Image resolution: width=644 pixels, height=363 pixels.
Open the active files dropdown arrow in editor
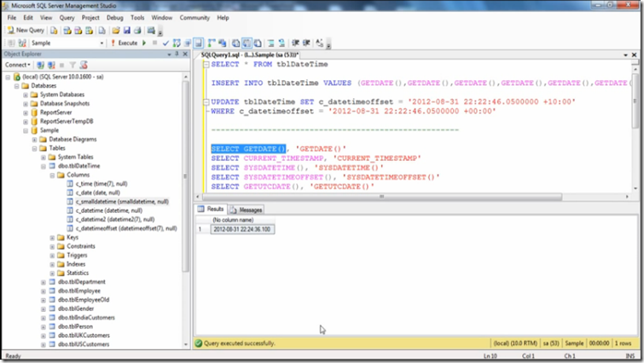click(x=625, y=55)
